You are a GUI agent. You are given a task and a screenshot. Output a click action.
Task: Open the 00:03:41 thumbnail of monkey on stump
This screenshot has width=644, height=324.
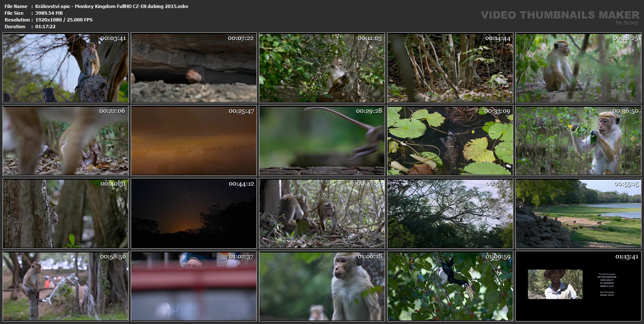pyautogui.click(x=65, y=68)
